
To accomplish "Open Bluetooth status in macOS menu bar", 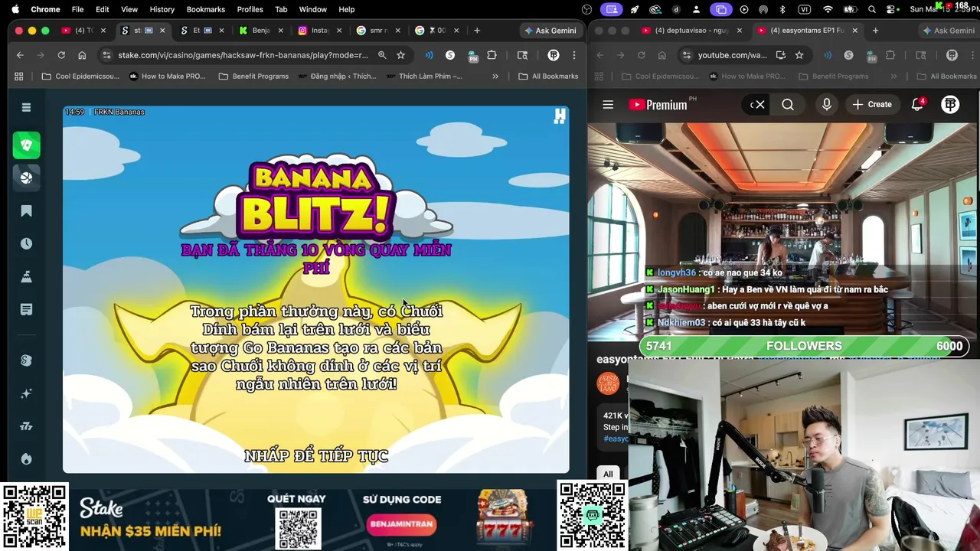I will point(782,9).
